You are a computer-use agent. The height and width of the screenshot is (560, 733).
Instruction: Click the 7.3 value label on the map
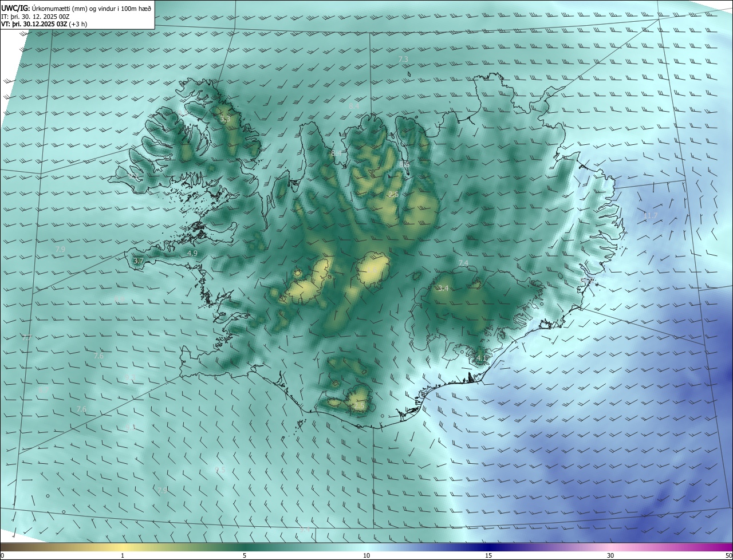(x=403, y=60)
